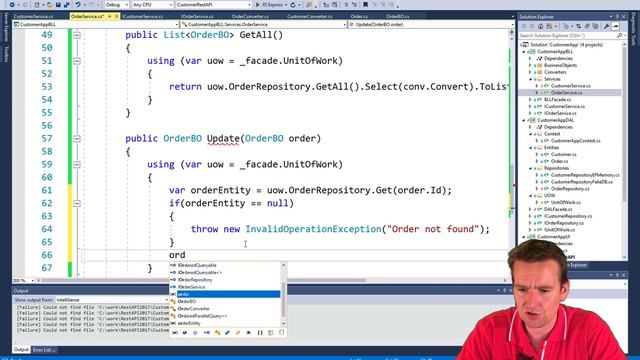Click the Save icon in toolbar
Screen dimensions: 640x360
(58, 5)
